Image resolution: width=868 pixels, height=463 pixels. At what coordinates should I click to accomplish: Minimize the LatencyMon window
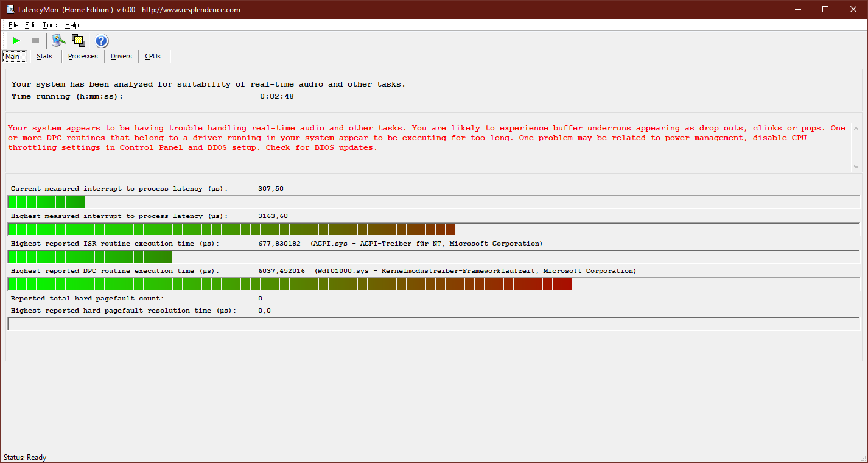coord(798,9)
